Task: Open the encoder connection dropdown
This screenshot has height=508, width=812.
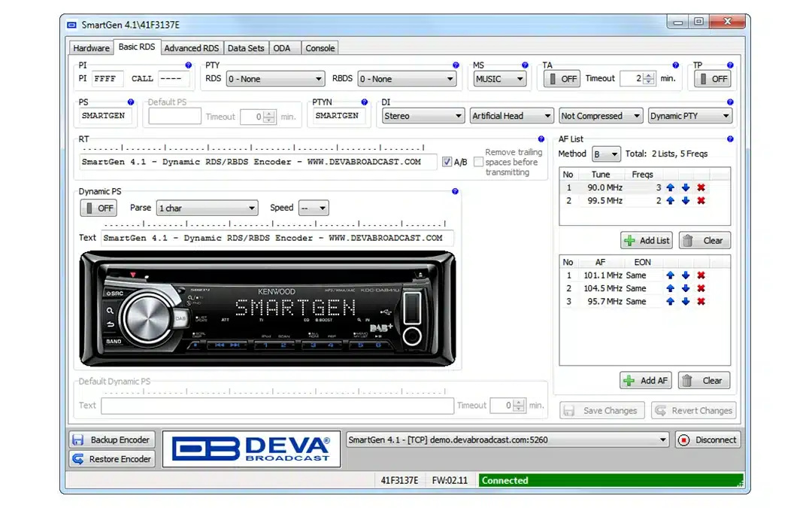Action: coord(507,440)
